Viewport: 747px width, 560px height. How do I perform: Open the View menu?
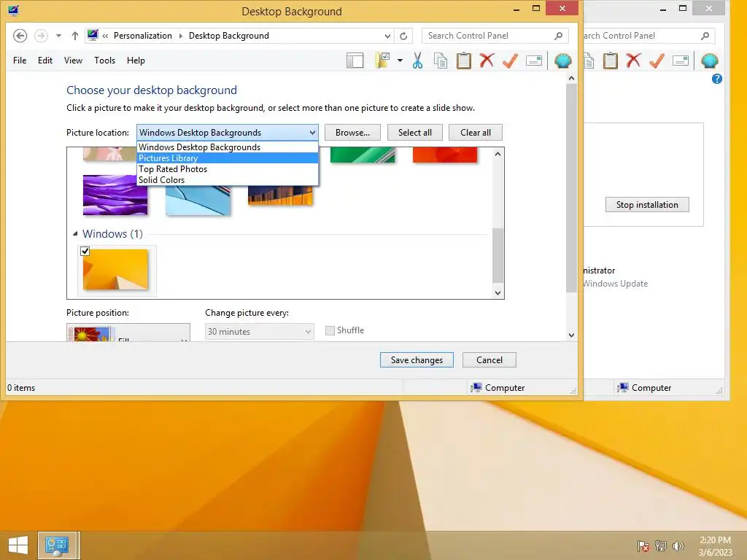click(74, 61)
